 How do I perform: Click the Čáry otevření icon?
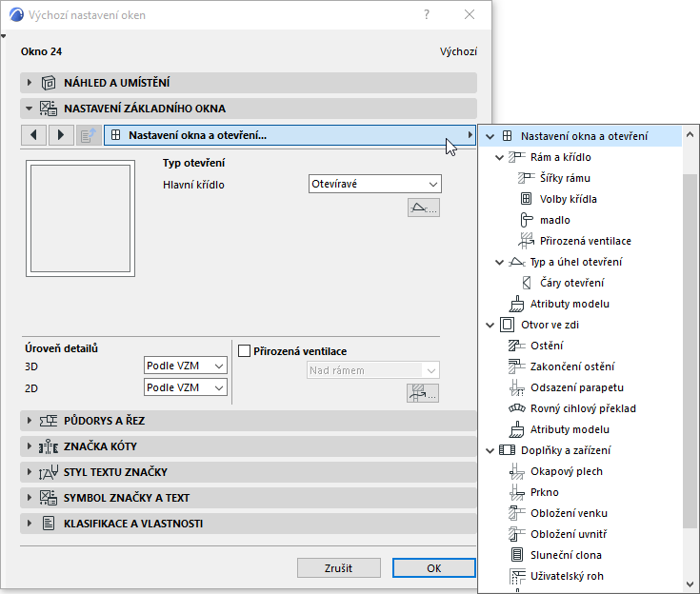[527, 283]
